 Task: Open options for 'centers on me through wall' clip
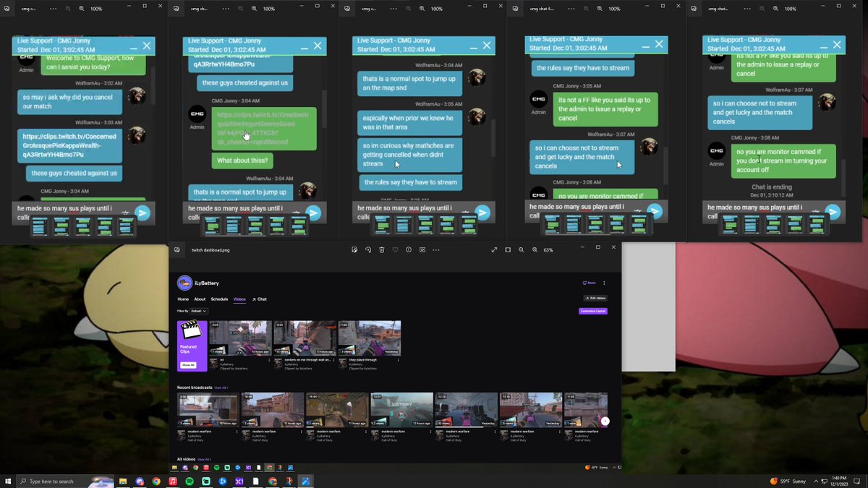[x=333, y=360]
